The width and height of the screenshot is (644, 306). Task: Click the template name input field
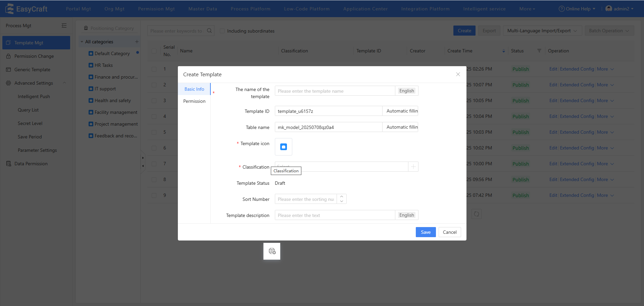(x=335, y=91)
